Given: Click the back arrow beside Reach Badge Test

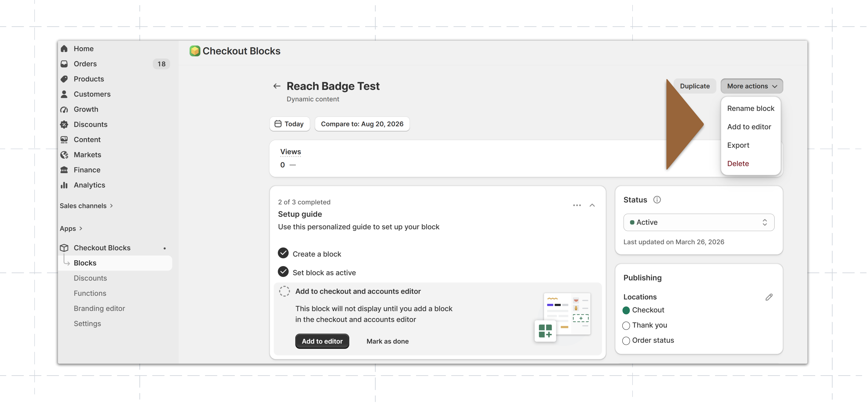Looking at the screenshot, I should 277,86.
